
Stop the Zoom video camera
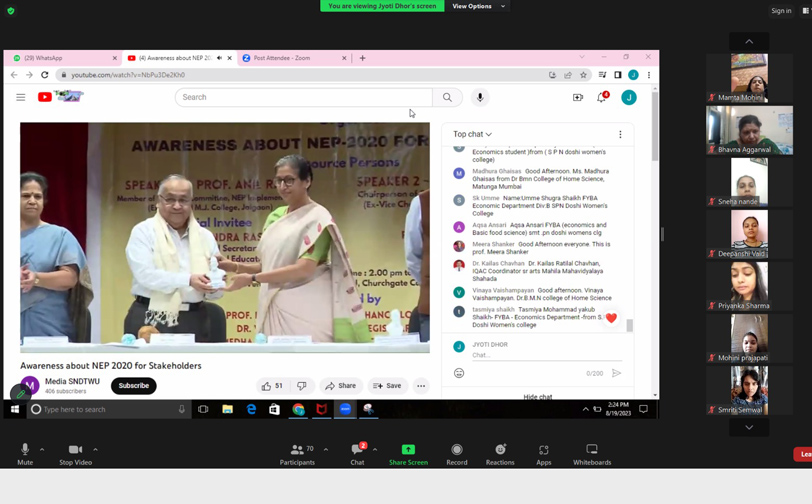[x=74, y=453]
